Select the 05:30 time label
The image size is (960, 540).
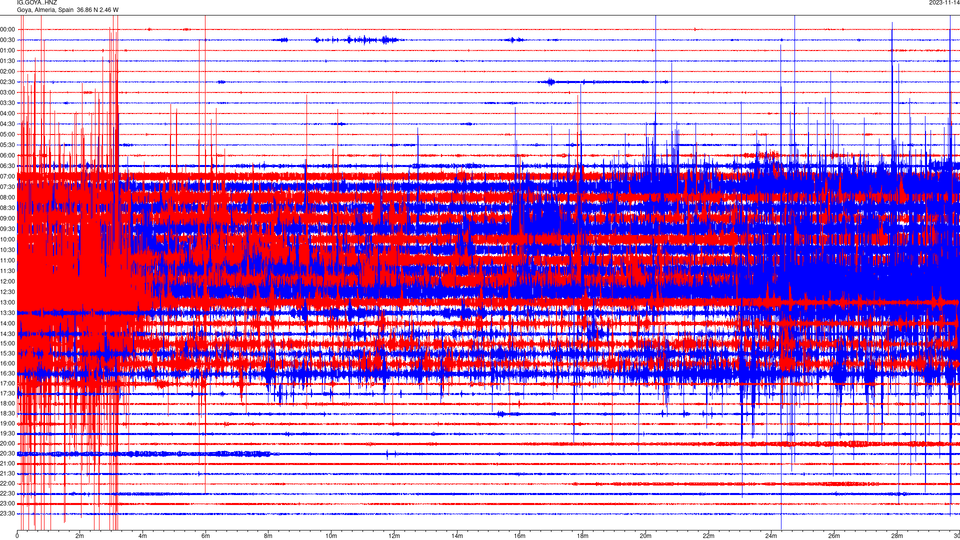[x=7, y=144]
